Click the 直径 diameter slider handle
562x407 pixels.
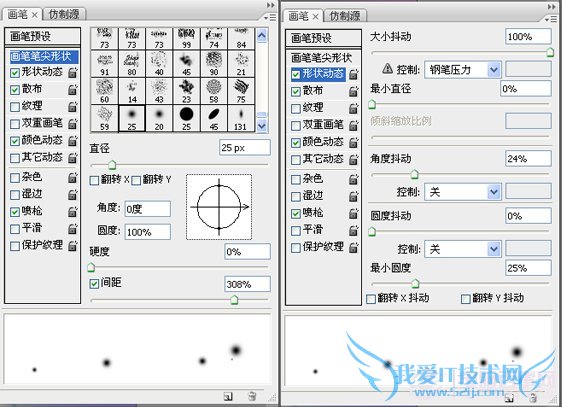112,165
